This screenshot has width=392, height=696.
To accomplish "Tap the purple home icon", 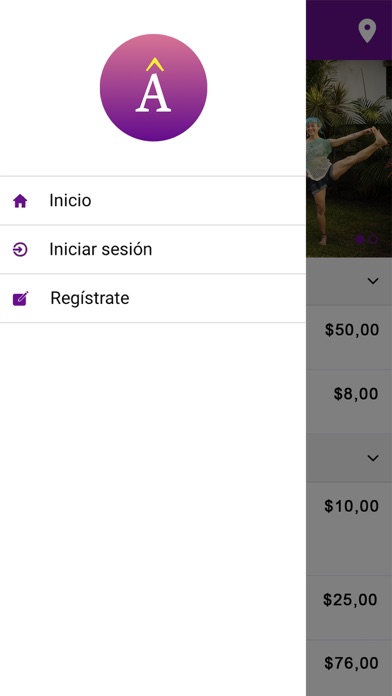I will [20, 202].
